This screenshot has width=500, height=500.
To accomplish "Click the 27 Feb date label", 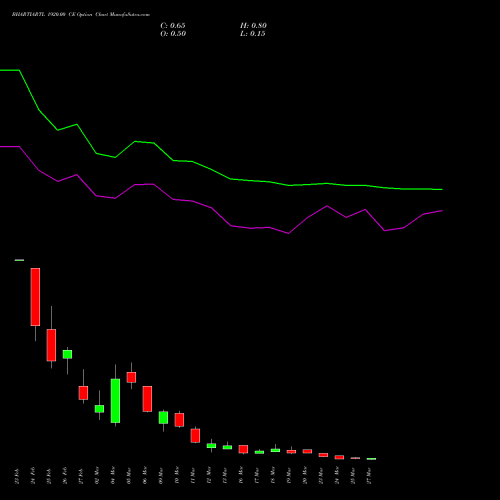I will pyautogui.click(x=81, y=476).
